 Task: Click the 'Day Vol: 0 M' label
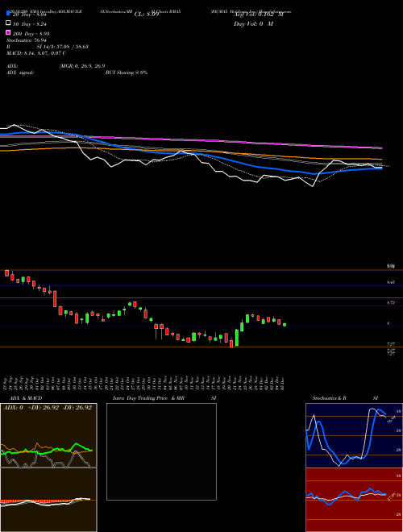(254, 24)
